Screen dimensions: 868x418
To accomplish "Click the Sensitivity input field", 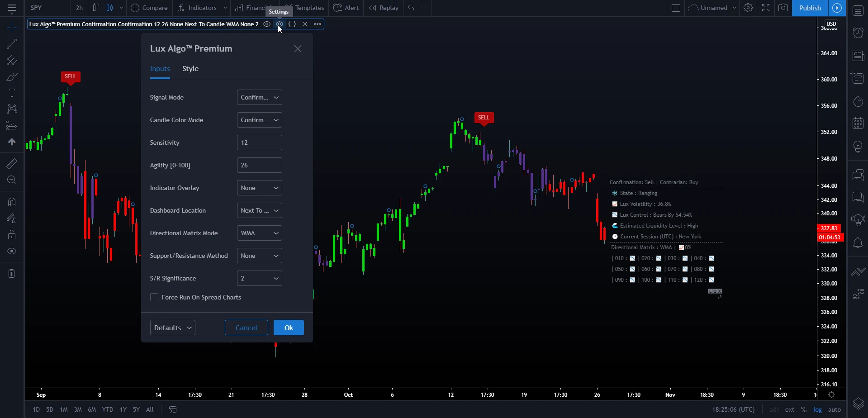I will 260,142.
